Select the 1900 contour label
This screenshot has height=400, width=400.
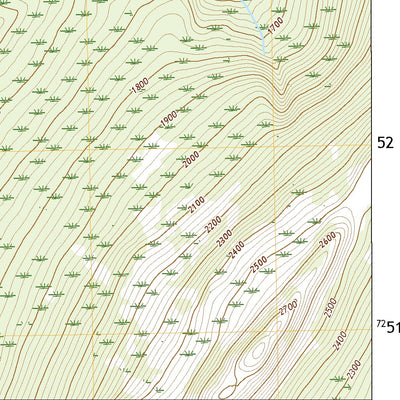169,119
